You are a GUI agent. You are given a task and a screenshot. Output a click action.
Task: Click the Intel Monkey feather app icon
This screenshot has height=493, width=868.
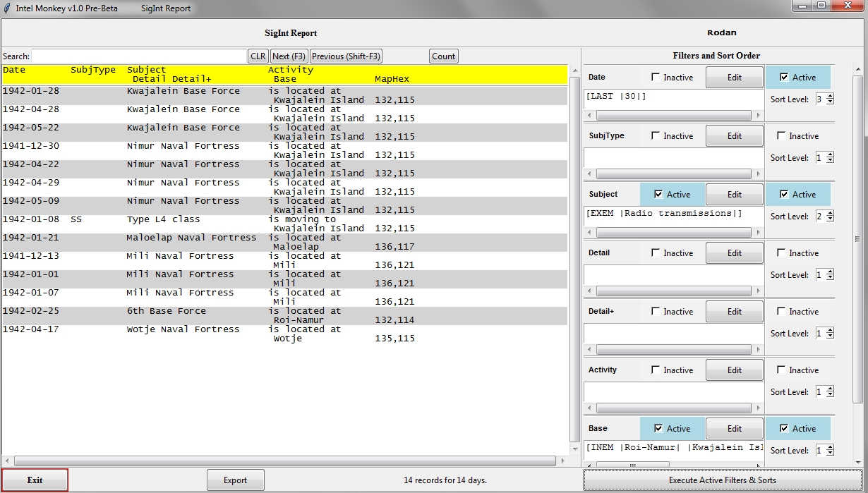(x=7, y=8)
